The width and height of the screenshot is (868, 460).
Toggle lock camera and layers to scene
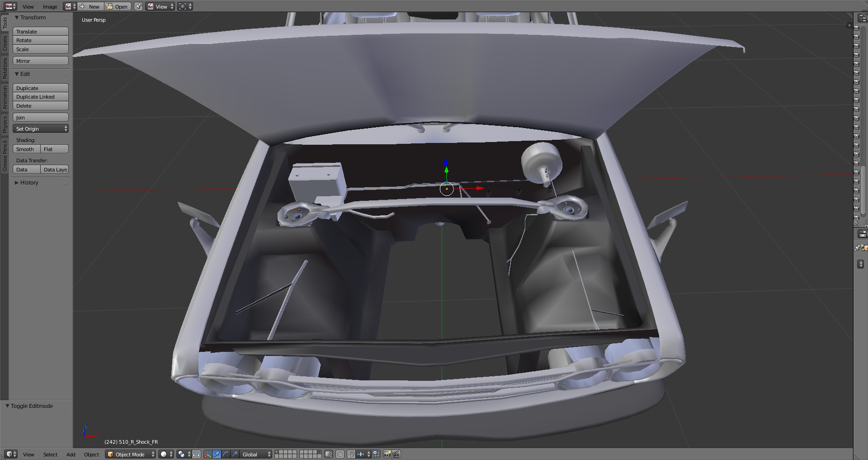click(329, 454)
